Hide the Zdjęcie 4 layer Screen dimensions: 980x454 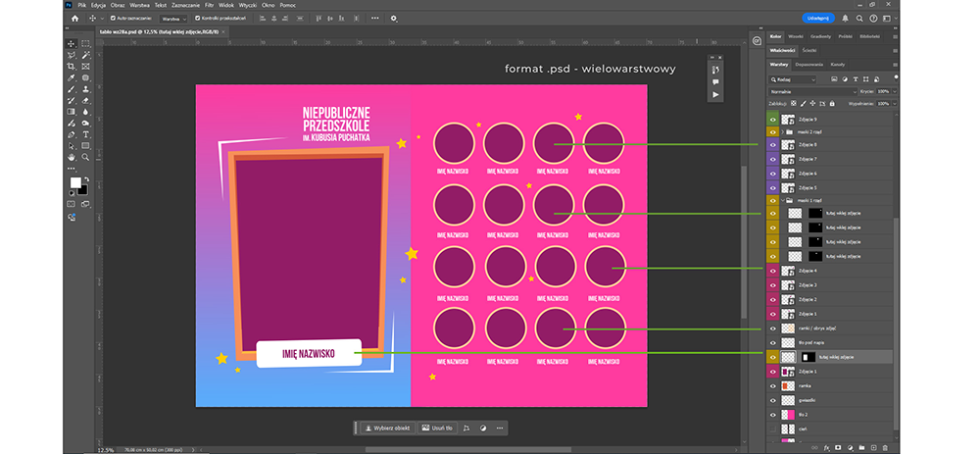point(773,271)
